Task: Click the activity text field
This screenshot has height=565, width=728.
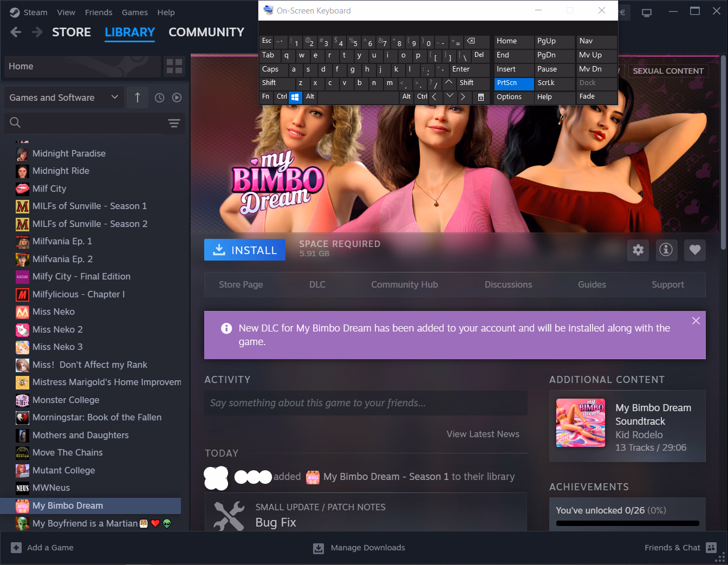Action: tap(366, 403)
